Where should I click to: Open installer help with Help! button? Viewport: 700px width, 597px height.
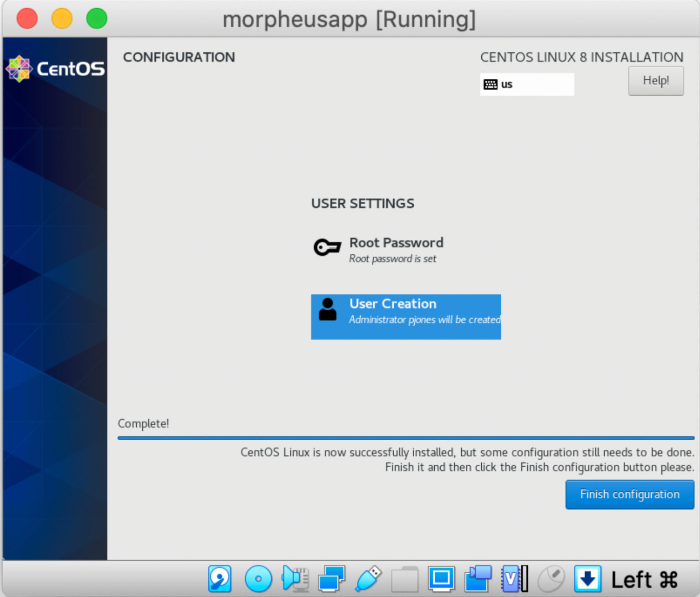(x=655, y=81)
